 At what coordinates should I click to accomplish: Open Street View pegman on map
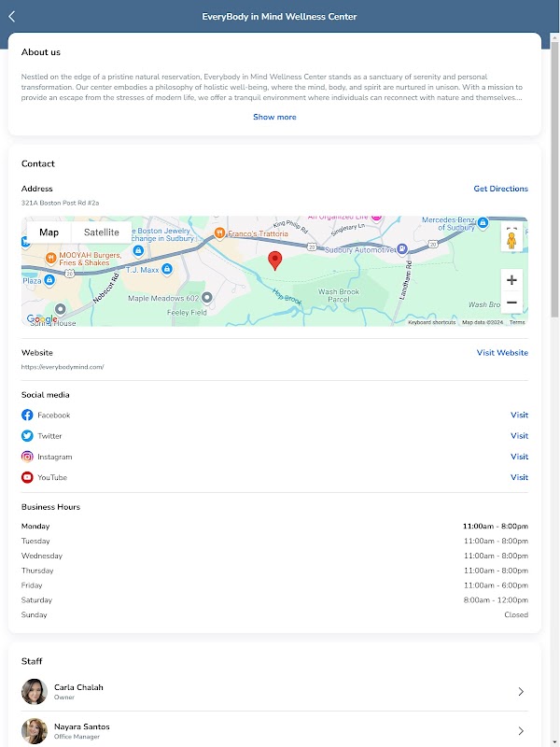pos(511,239)
